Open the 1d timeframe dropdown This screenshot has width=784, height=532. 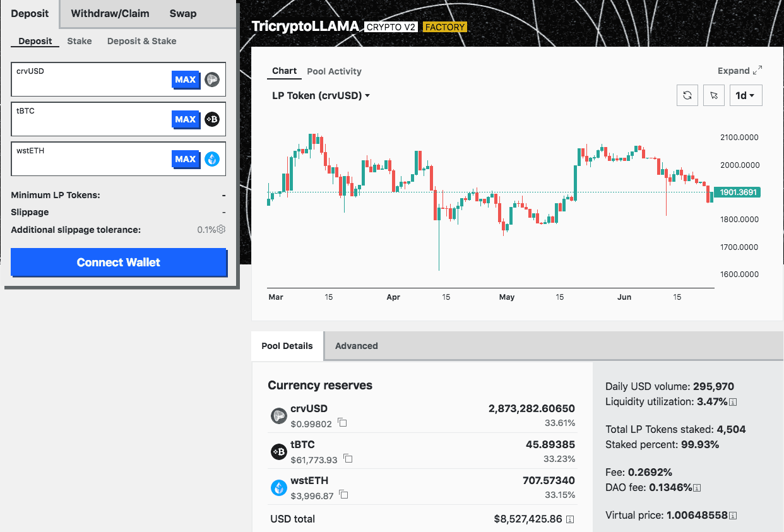tap(745, 95)
